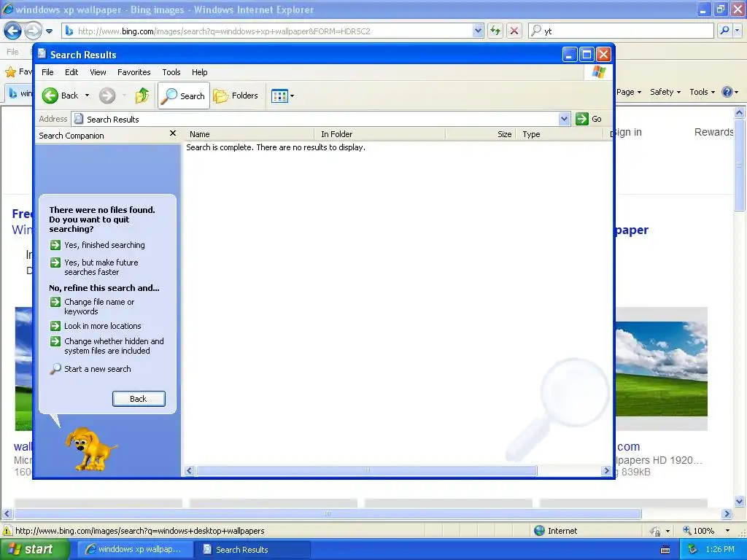Screen dimensions: 747x560
Task: Sort results by In Folder column
Action: pyautogui.click(x=379, y=134)
